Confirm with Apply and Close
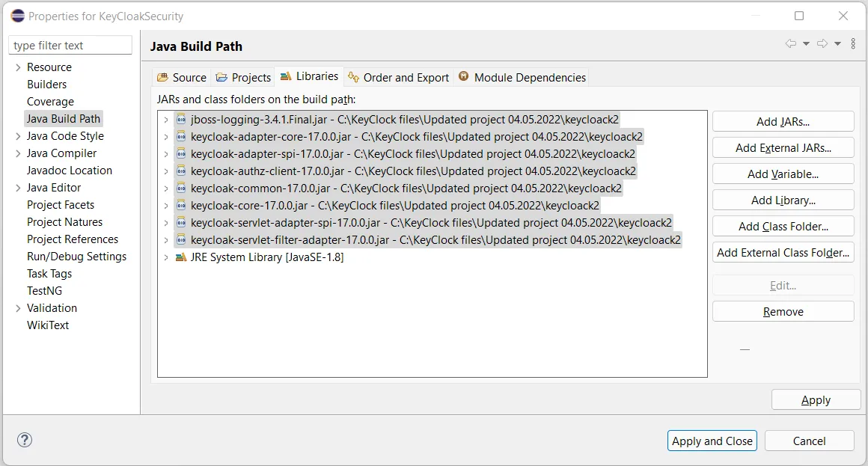868x466 pixels. click(712, 441)
